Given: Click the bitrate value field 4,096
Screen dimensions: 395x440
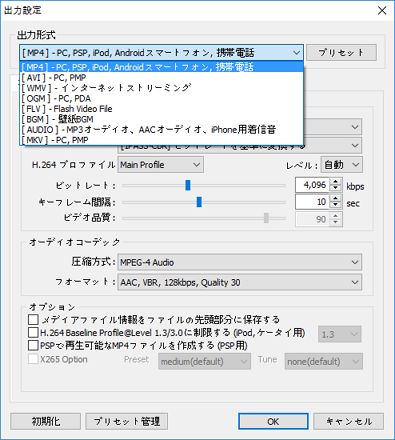Looking at the screenshot, I should (313, 185).
